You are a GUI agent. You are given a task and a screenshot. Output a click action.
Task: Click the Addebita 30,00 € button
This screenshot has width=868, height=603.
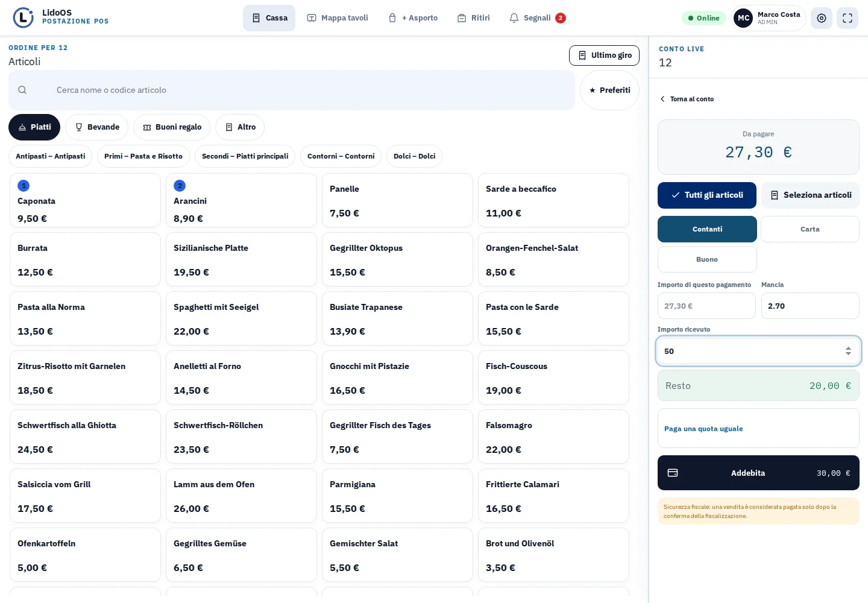pos(758,473)
